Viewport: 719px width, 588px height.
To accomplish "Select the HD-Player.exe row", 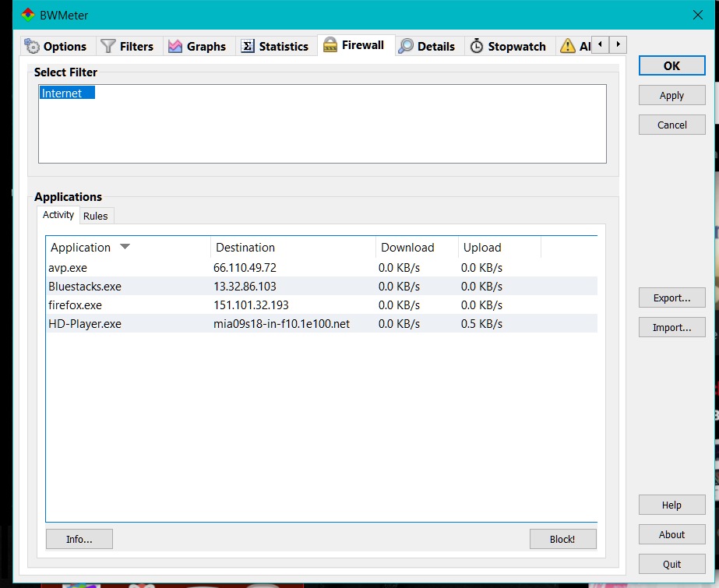I will pyautogui.click(x=322, y=324).
